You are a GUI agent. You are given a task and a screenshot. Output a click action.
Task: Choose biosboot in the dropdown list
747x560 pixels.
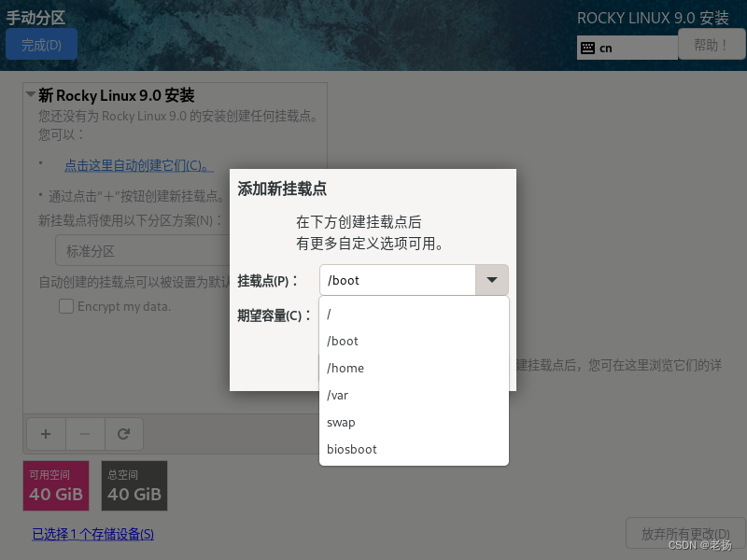click(414, 449)
